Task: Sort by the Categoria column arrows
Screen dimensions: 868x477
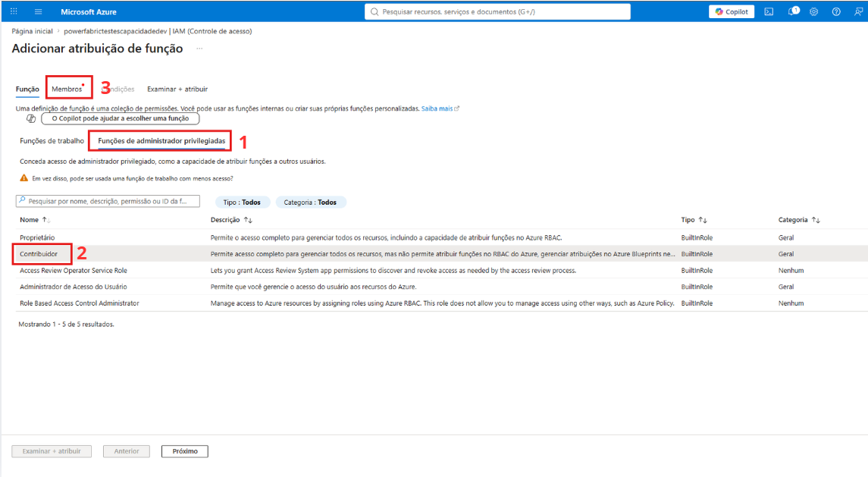Action: [816, 220]
